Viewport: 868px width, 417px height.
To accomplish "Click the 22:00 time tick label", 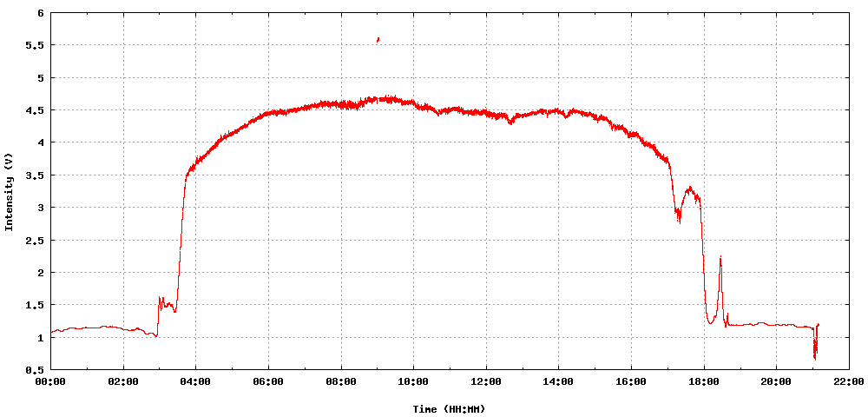I will pos(849,381).
